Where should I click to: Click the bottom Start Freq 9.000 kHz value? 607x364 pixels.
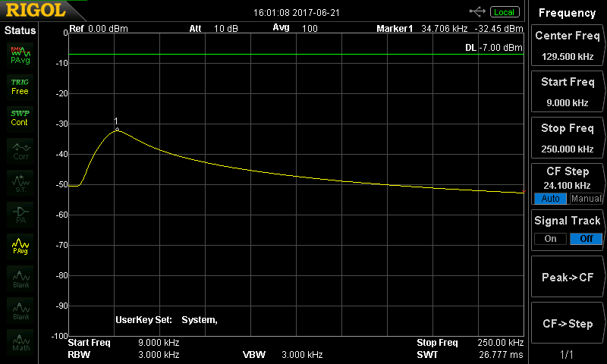159,343
